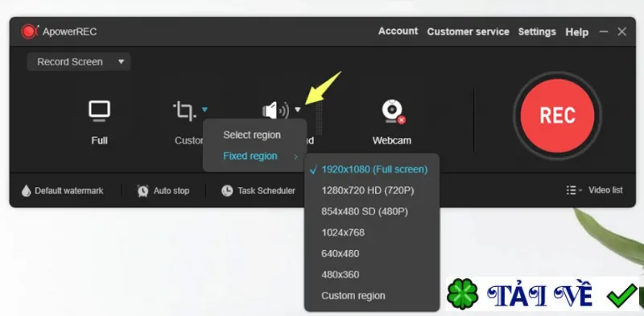
Task: Click the Auto stop alarm clock icon
Action: tap(143, 190)
